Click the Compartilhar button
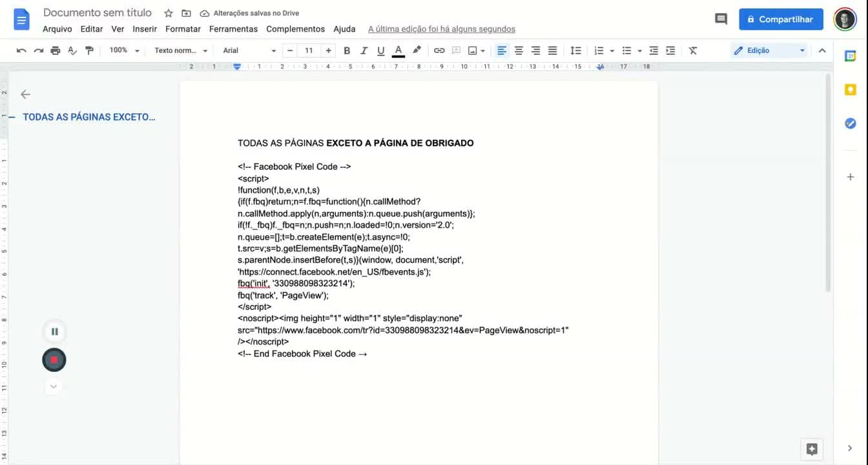 point(781,19)
